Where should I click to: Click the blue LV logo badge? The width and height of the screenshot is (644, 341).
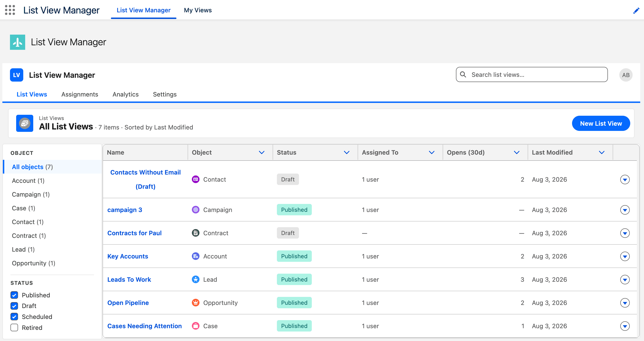point(16,75)
